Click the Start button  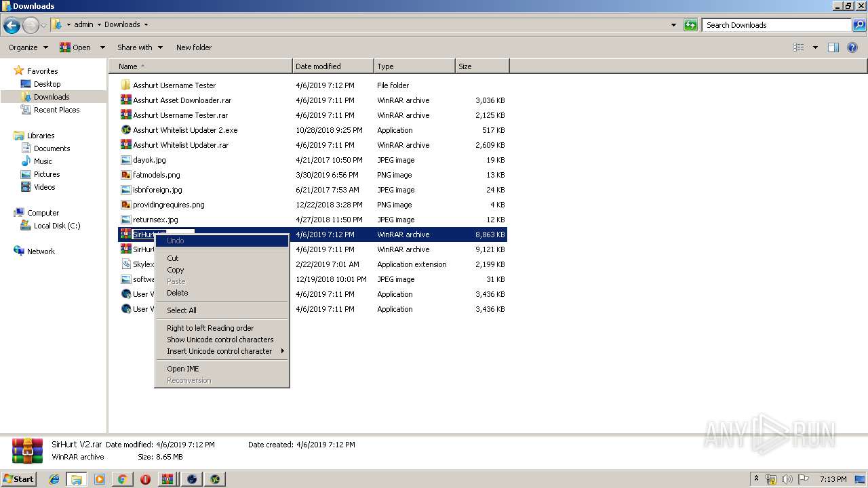(x=18, y=479)
